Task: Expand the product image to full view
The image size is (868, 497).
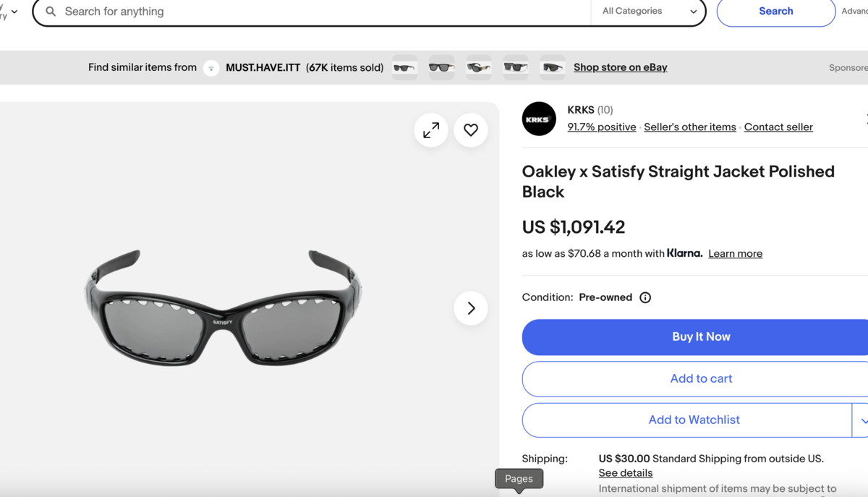Action: [x=431, y=130]
